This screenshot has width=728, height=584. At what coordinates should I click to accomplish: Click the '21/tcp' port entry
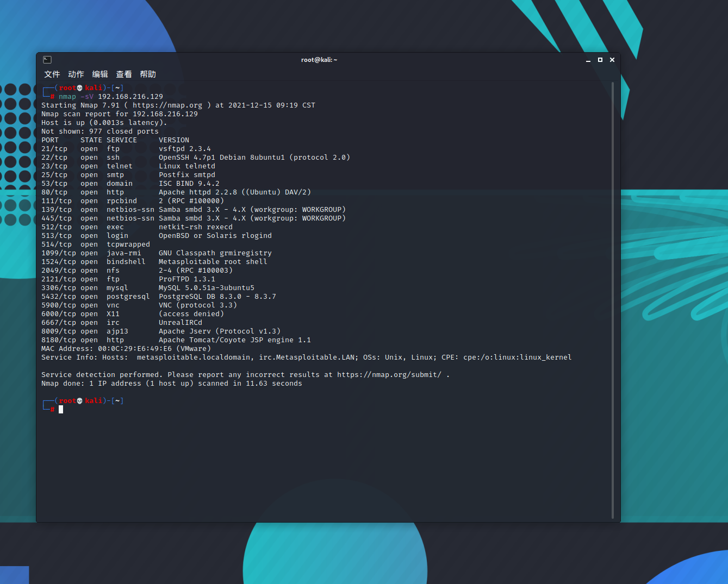[x=54, y=149]
